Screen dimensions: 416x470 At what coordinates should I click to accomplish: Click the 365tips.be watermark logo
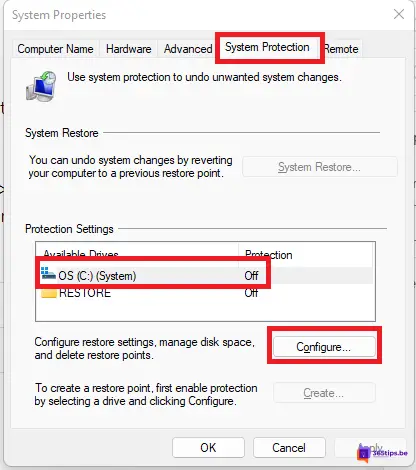[x=382, y=453]
